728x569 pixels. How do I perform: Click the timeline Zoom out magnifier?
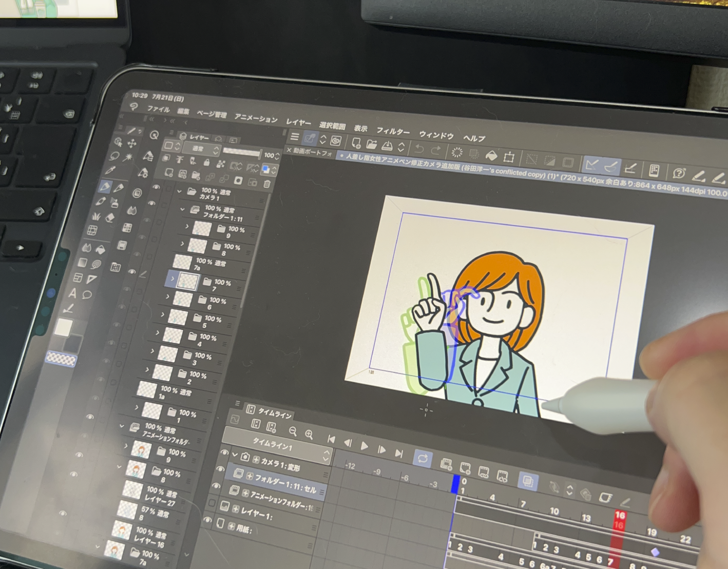coord(293,431)
